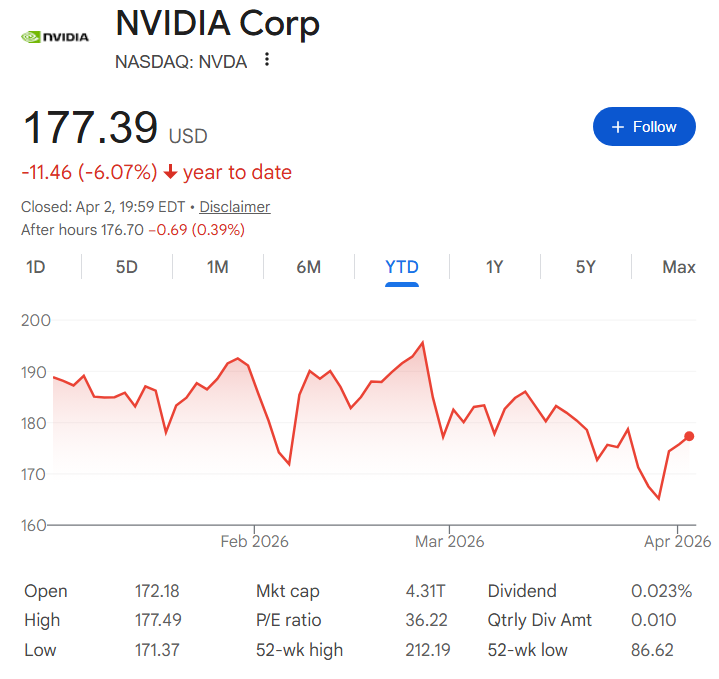Click the 52-wk high value
The height and width of the screenshot is (679, 719).
(420, 650)
